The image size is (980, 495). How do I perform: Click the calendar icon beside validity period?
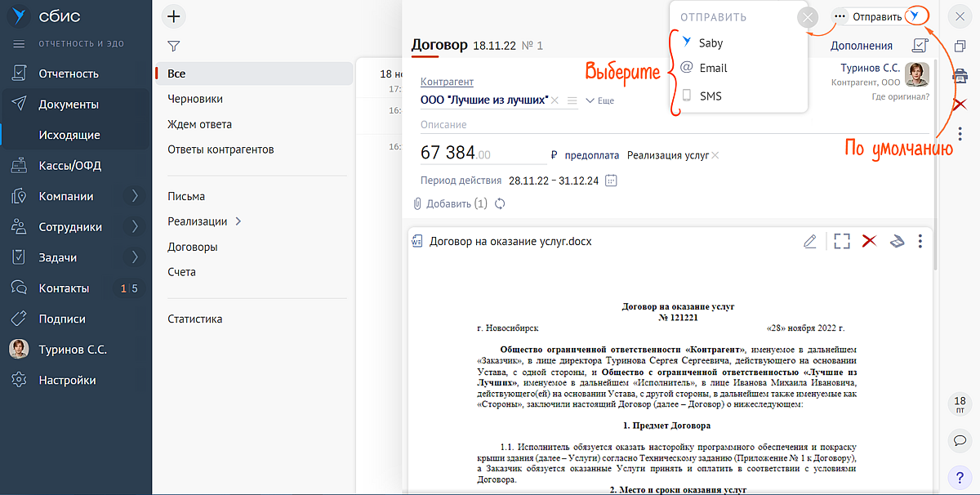[611, 181]
